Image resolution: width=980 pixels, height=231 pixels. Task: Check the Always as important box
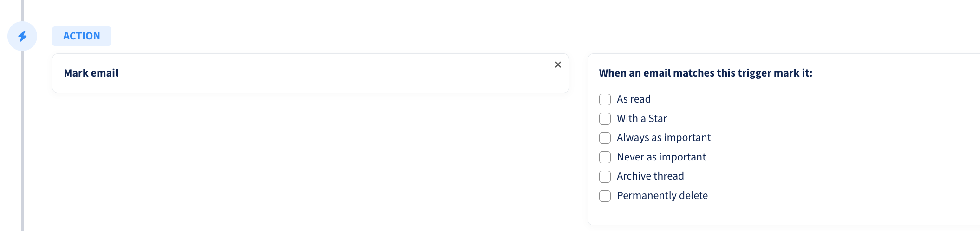(605, 138)
